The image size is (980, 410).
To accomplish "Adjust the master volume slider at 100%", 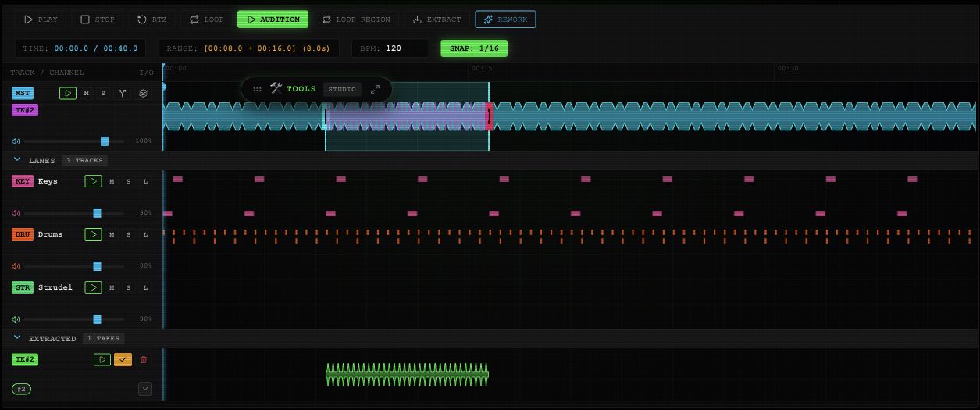I will point(74,141).
